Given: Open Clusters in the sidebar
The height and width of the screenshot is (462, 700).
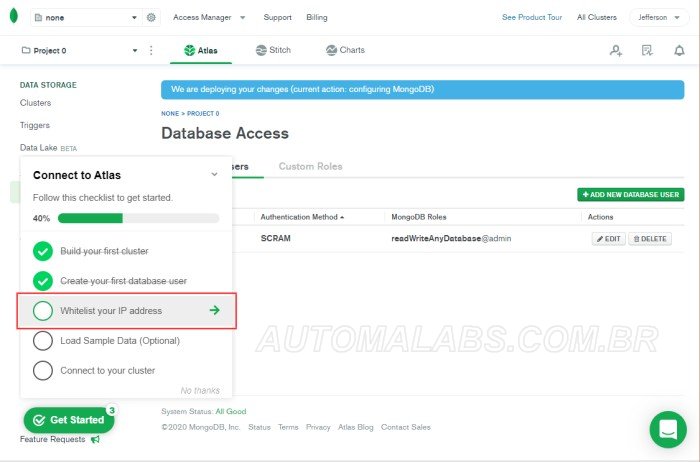Looking at the screenshot, I should (35, 103).
